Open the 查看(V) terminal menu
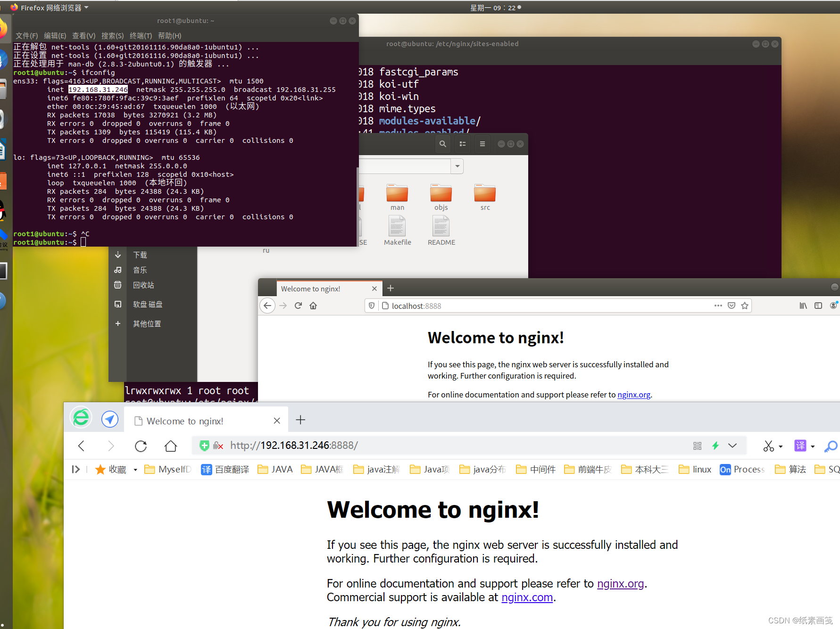 coord(84,36)
